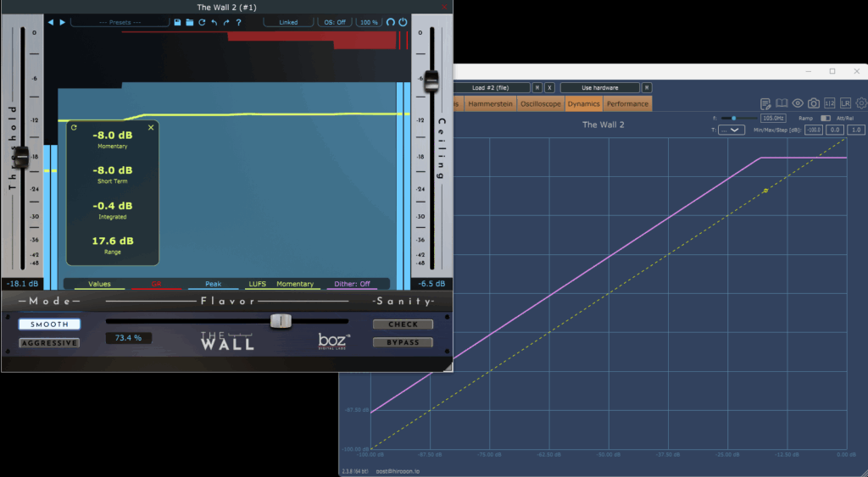Click the Ceiling fader handle
Screen dimensions: 868x477
coord(431,81)
